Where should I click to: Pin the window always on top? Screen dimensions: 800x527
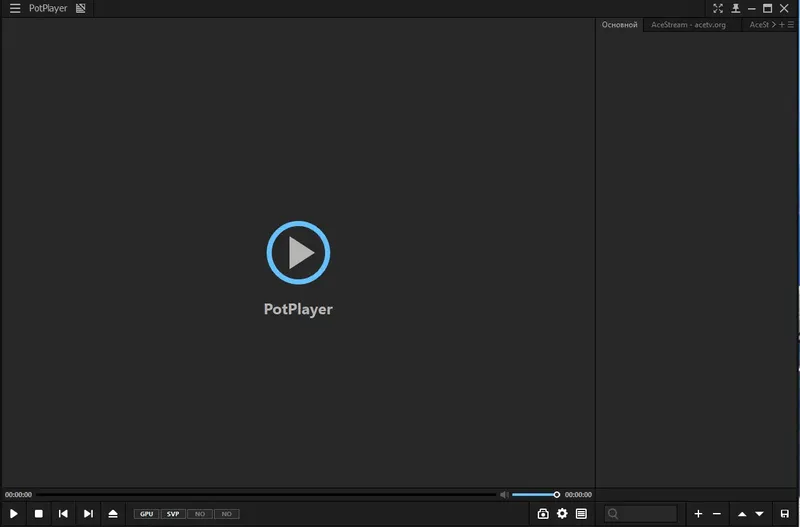click(x=736, y=8)
